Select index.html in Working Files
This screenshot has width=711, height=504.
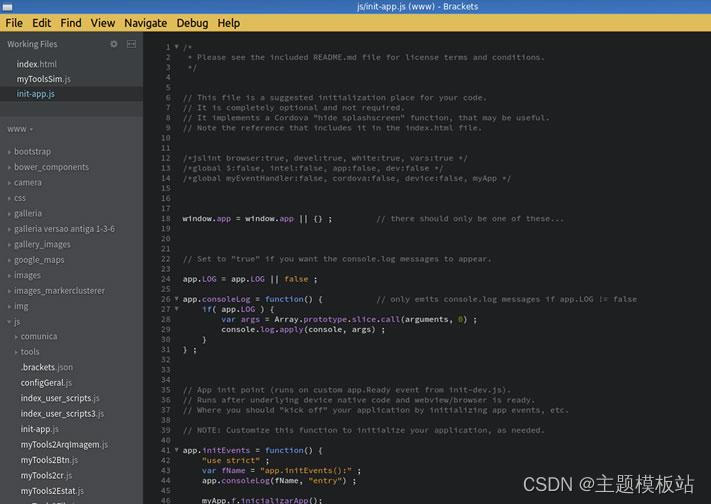click(37, 64)
